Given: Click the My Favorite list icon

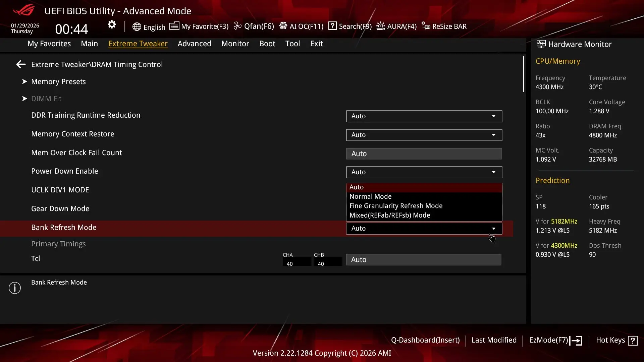Looking at the screenshot, I should [174, 26].
